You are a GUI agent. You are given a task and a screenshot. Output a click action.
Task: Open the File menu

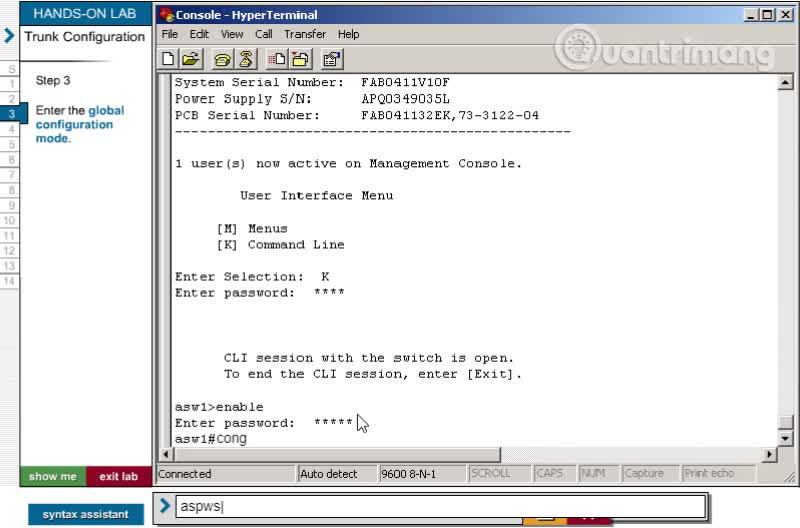point(170,34)
